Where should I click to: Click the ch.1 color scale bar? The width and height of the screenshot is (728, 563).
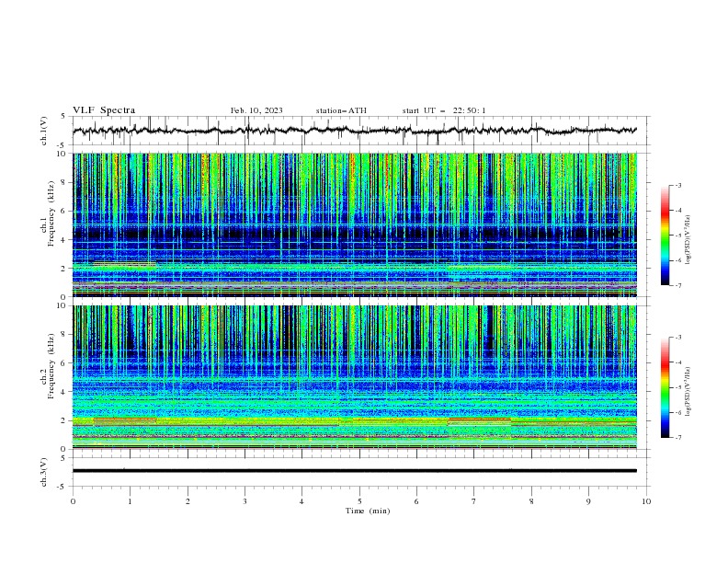(x=665, y=236)
